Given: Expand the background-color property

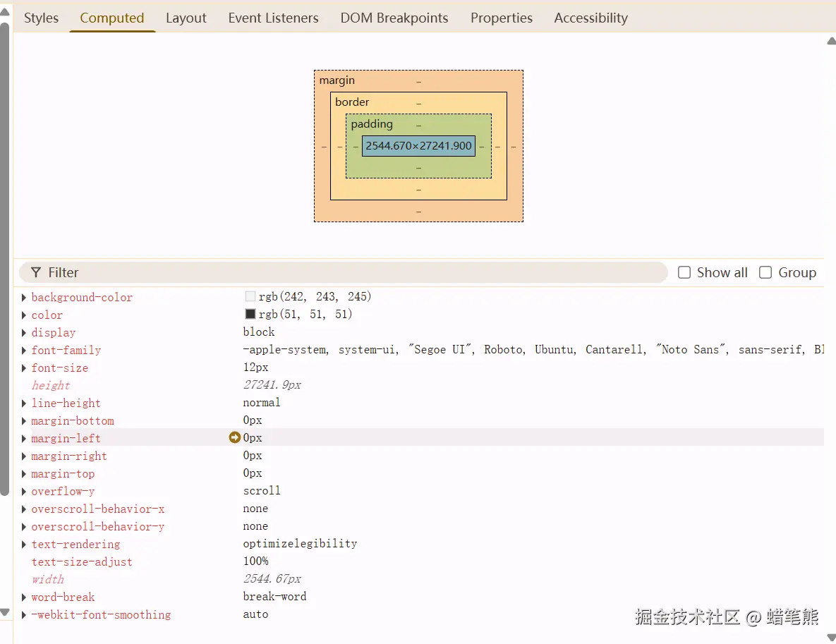Looking at the screenshot, I should (x=24, y=297).
